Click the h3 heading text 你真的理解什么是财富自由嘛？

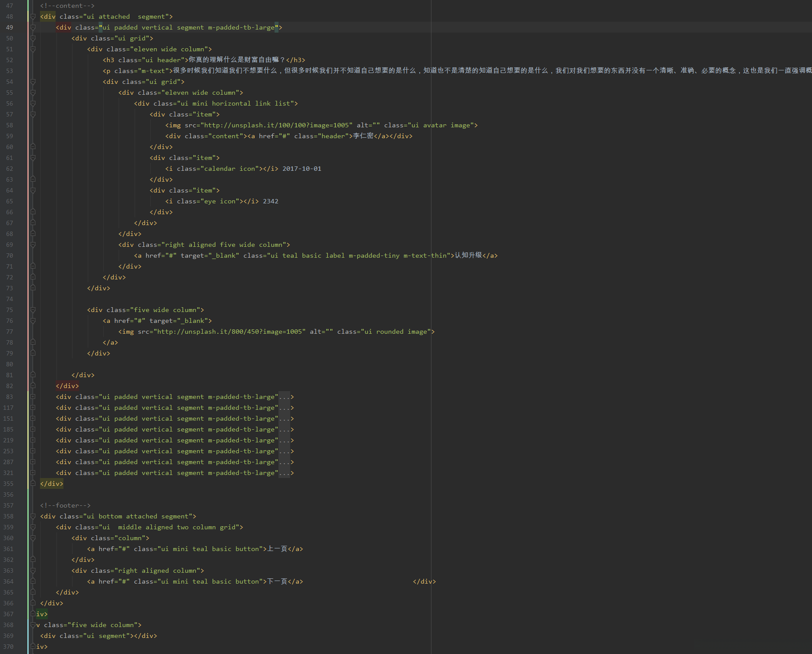coord(237,60)
